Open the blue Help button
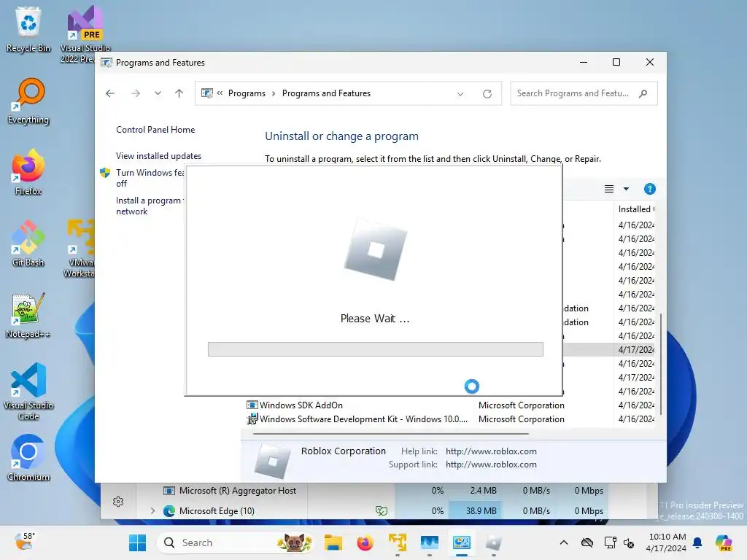Image resolution: width=747 pixels, height=560 pixels. click(650, 189)
